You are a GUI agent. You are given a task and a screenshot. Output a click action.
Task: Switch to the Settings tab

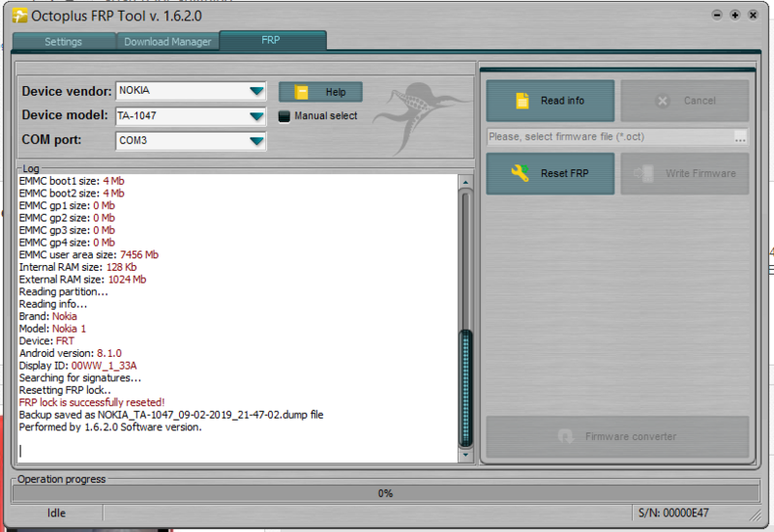click(64, 42)
